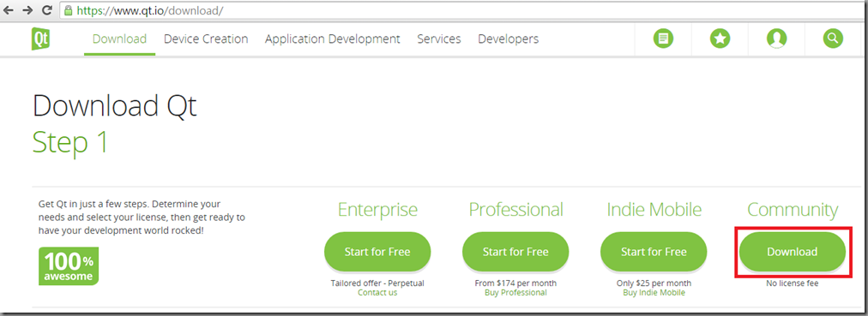This screenshot has width=868, height=316.
Task: Follow the Contact us link
Action: tap(377, 293)
